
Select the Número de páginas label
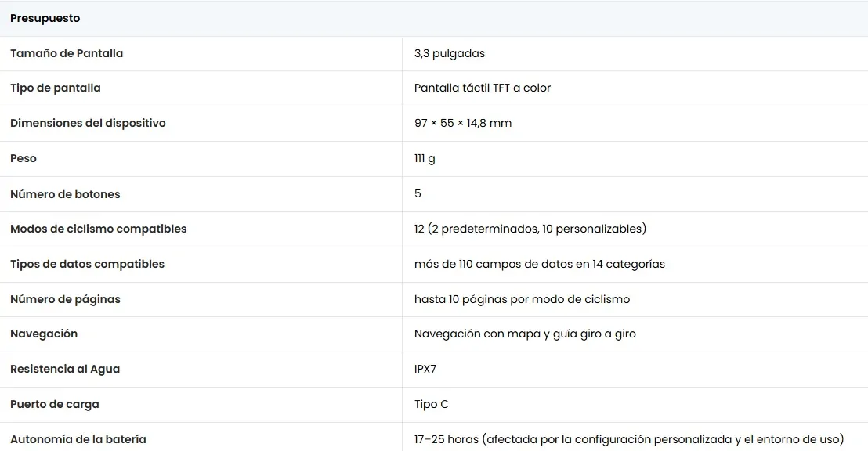(x=65, y=299)
